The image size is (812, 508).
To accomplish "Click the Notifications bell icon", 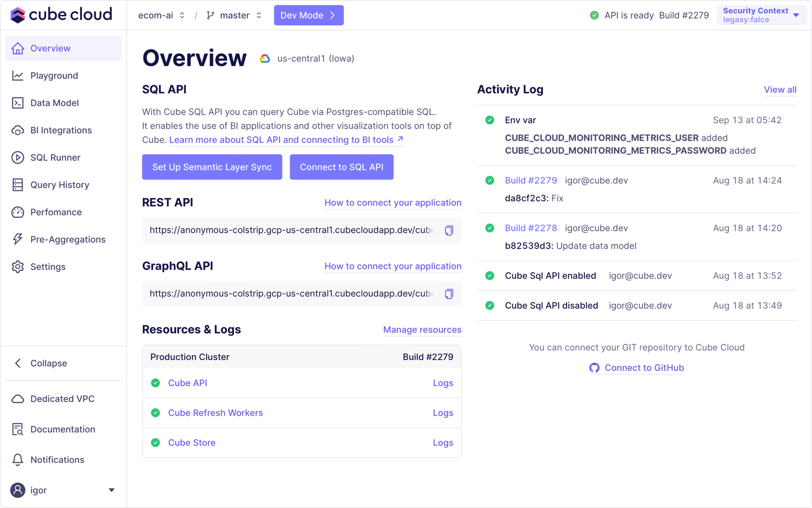I will tap(18, 460).
